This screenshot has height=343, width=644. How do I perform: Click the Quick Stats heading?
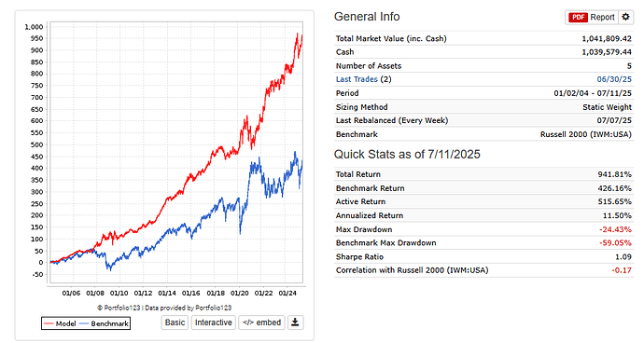(x=407, y=155)
